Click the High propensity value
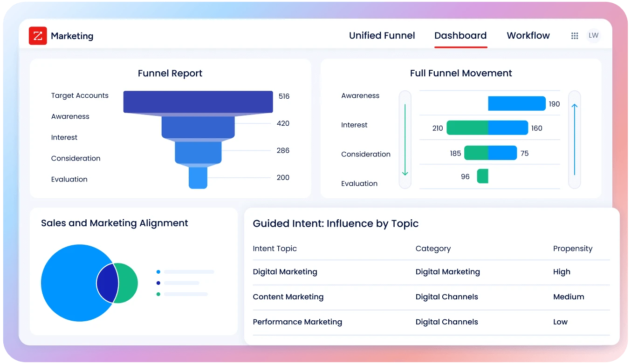Screen dimensions: 631x364 pyautogui.click(x=562, y=272)
